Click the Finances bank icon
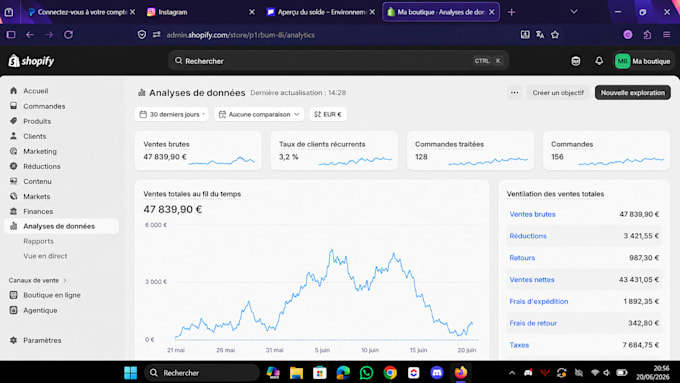The width and height of the screenshot is (680, 383). [x=13, y=211]
